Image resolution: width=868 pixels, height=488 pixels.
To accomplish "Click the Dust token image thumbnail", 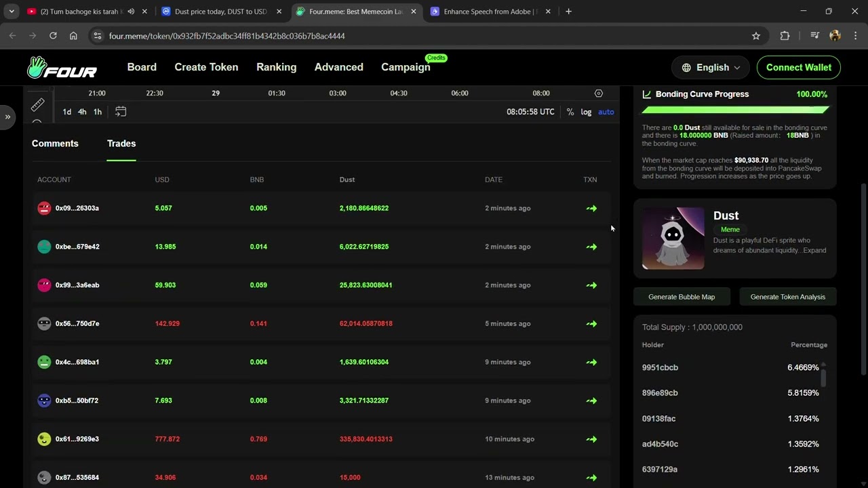I will pos(673,239).
